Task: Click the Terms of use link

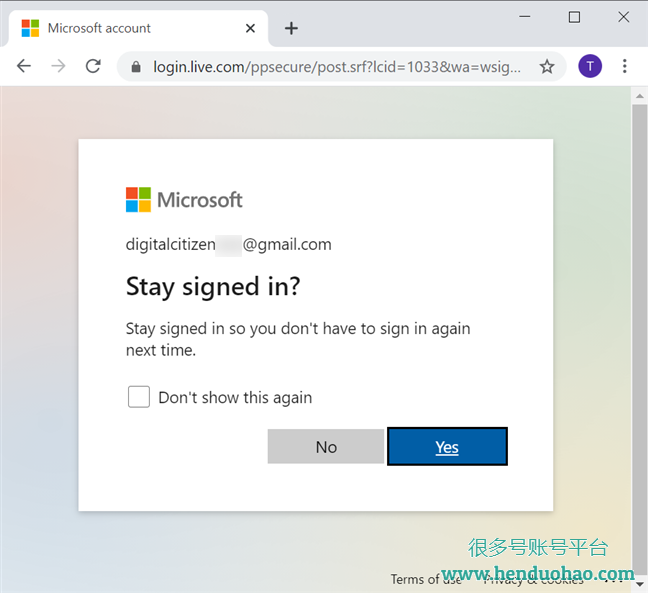Action: pos(426,579)
